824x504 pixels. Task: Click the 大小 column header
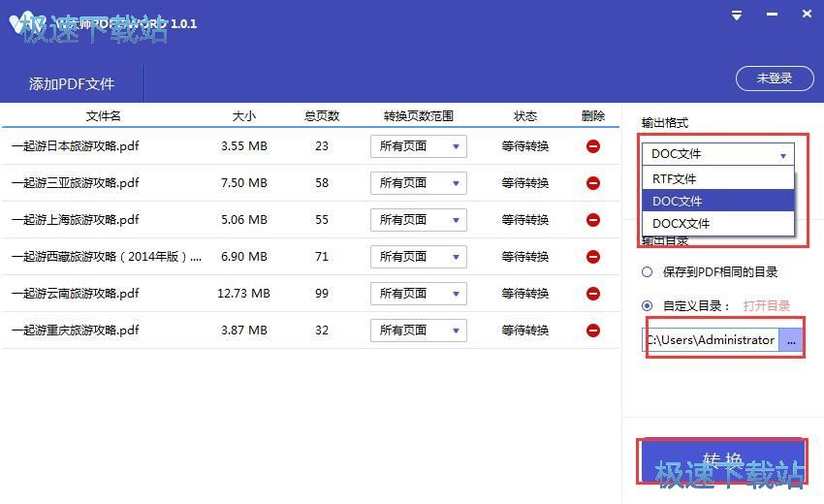[244, 115]
